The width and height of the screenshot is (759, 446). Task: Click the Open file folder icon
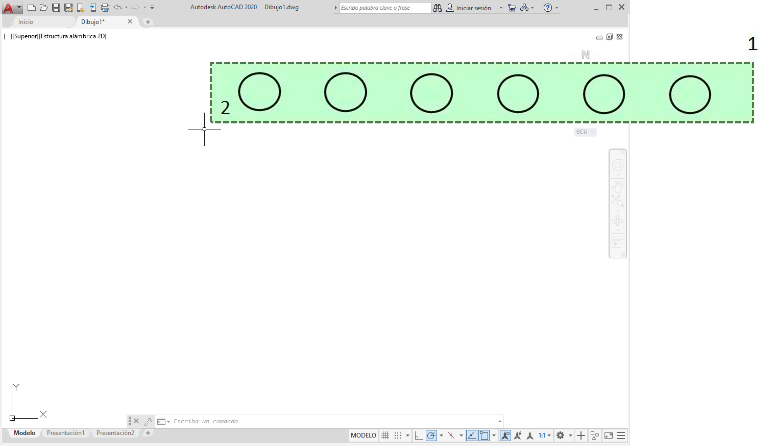(44, 8)
